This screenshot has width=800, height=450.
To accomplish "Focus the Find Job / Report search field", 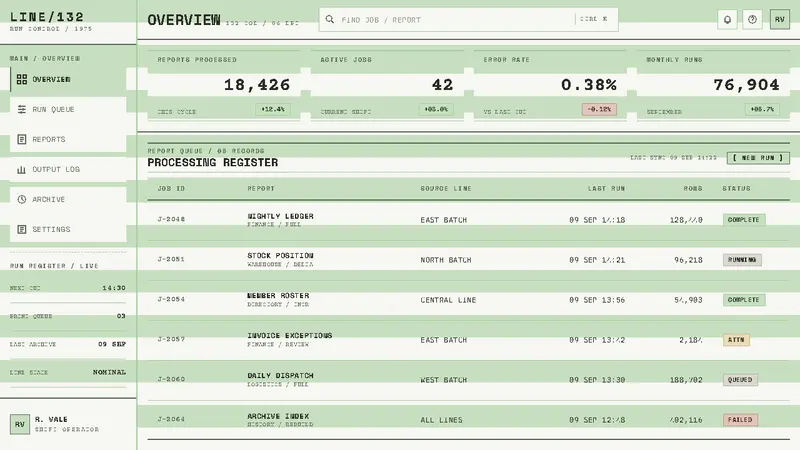I will pyautogui.click(x=468, y=19).
